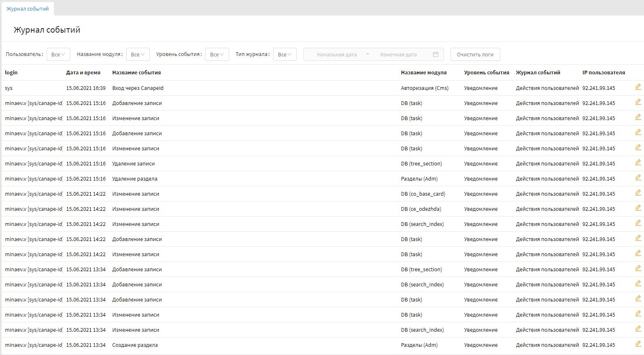Open the 'Уровень события' filter dropdown
Viewport: 644px width, 355px height.
point(217,54)
